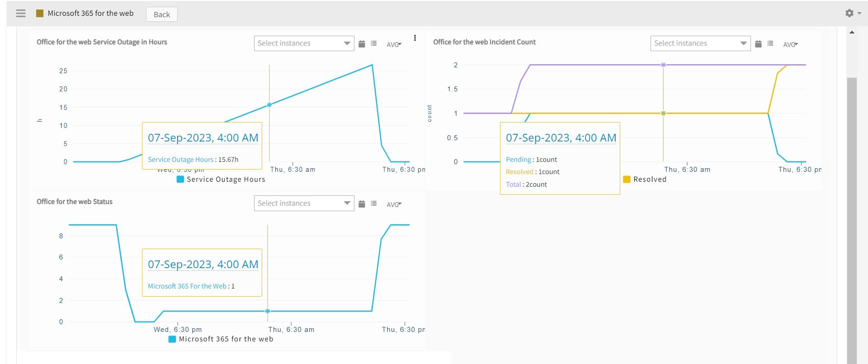This screenshot has height=364, width=868.
Task: Click 'Office for the web Service Outage in Hours' title
Action: pos(102,42)
